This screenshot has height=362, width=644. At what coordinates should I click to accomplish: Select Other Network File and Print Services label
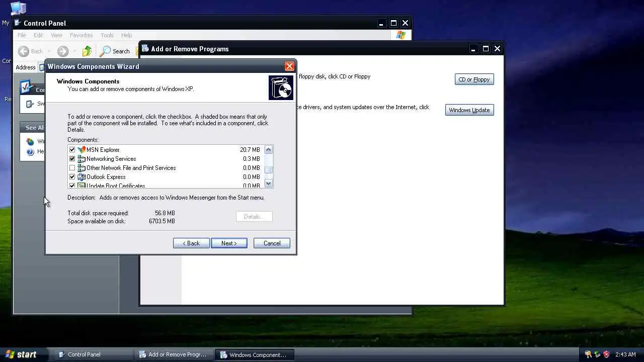point(131,168)
